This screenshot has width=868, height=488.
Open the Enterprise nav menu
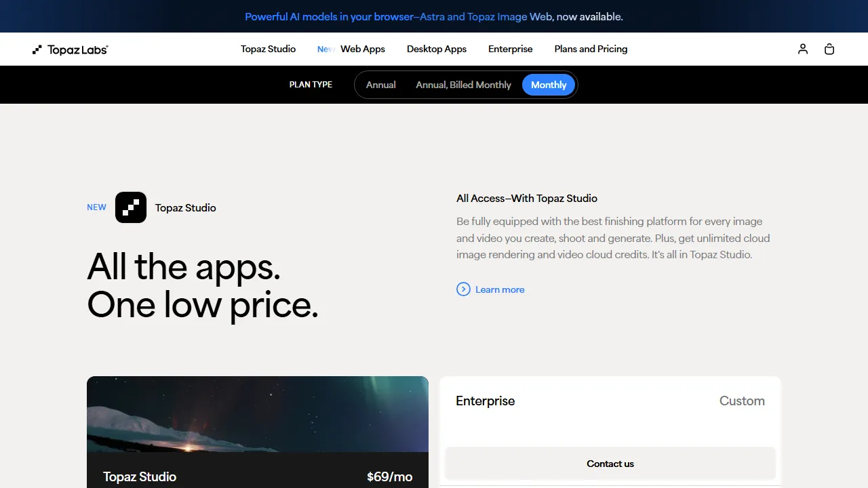[511, 49]
